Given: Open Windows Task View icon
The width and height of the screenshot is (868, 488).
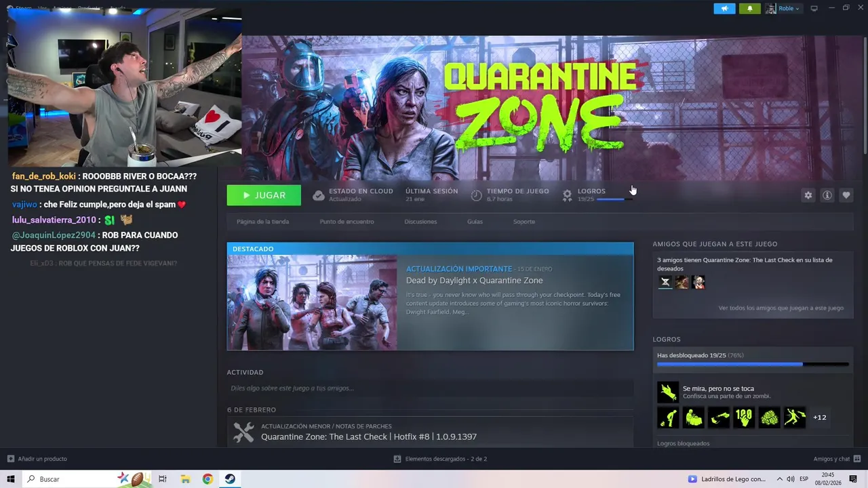Looking at the screenshot, I should (x=163, y=479).
